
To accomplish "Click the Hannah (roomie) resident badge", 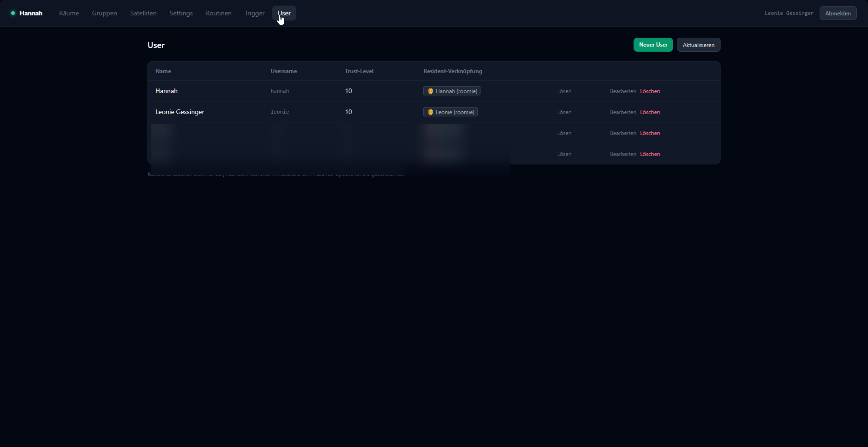I will click(452, 91).
